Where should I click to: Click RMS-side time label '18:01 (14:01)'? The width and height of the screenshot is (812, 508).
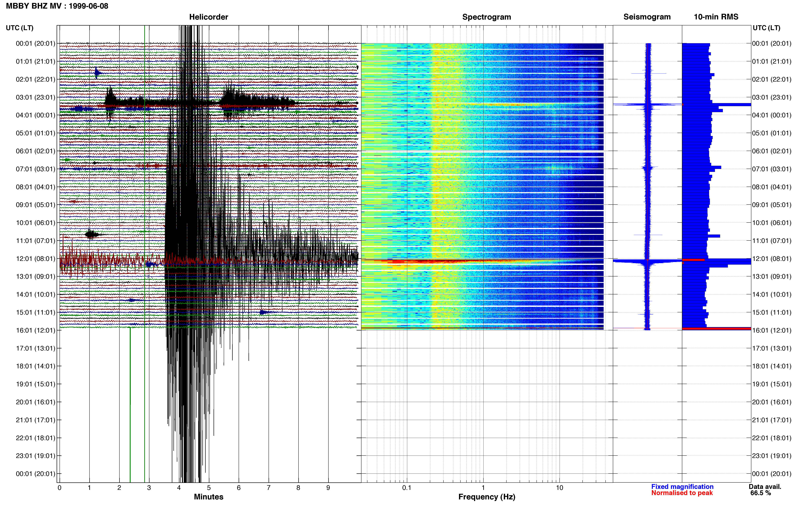772,366
